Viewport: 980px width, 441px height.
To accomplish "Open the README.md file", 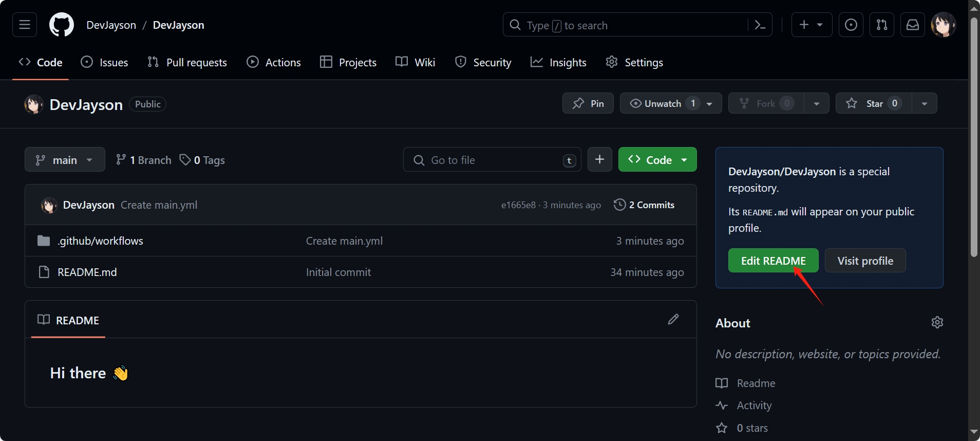I will (x=87, y=272).
